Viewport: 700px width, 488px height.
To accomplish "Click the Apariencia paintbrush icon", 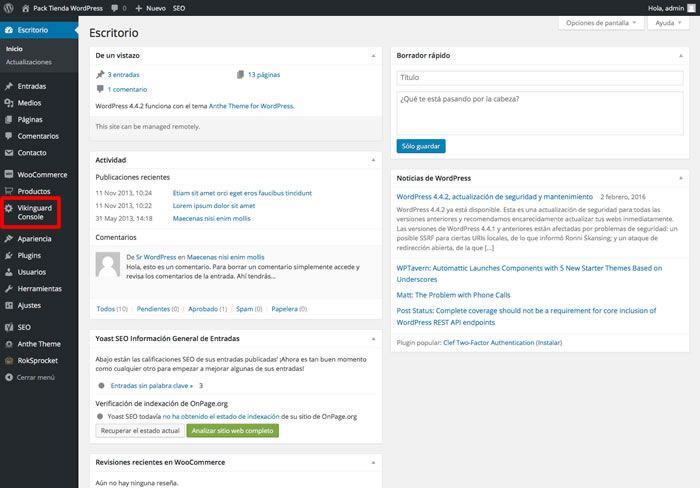I will pos(8,239).
